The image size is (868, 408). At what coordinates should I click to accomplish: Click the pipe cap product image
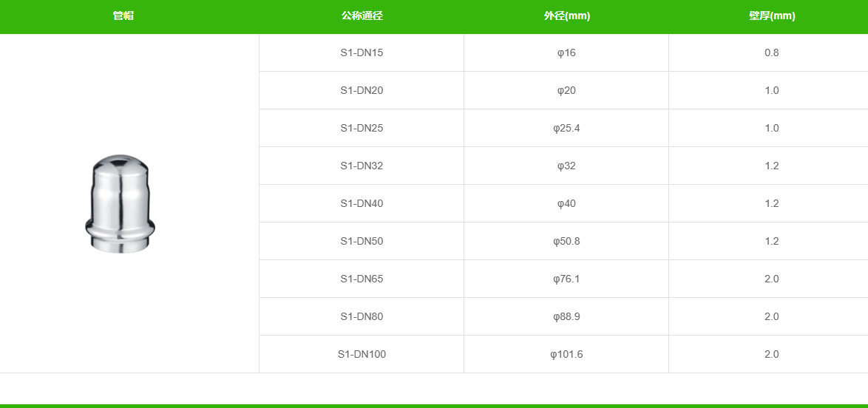click(x=120, y=204)
